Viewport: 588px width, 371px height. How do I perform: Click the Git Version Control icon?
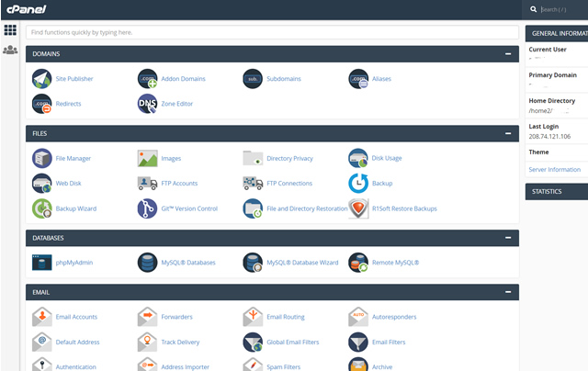[147, 208]
